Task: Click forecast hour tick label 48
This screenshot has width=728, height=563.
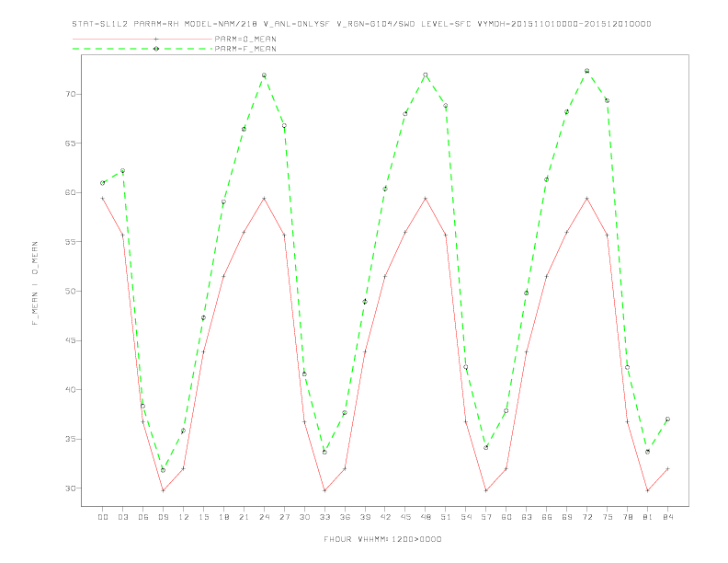Action: pos(426,517)
